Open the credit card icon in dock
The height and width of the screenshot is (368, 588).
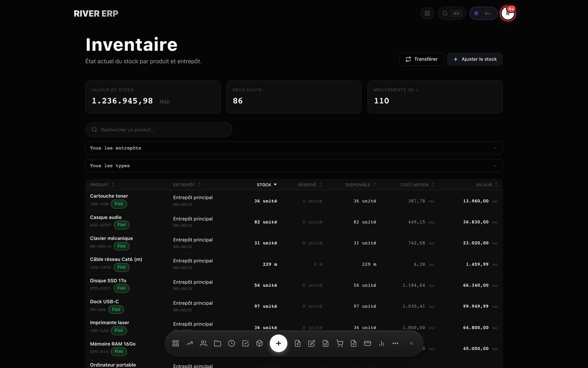[367, 343]
